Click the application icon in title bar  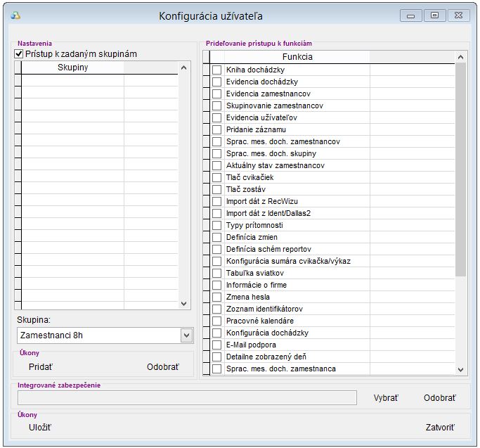pyautogui.click(x=15, y=15)
